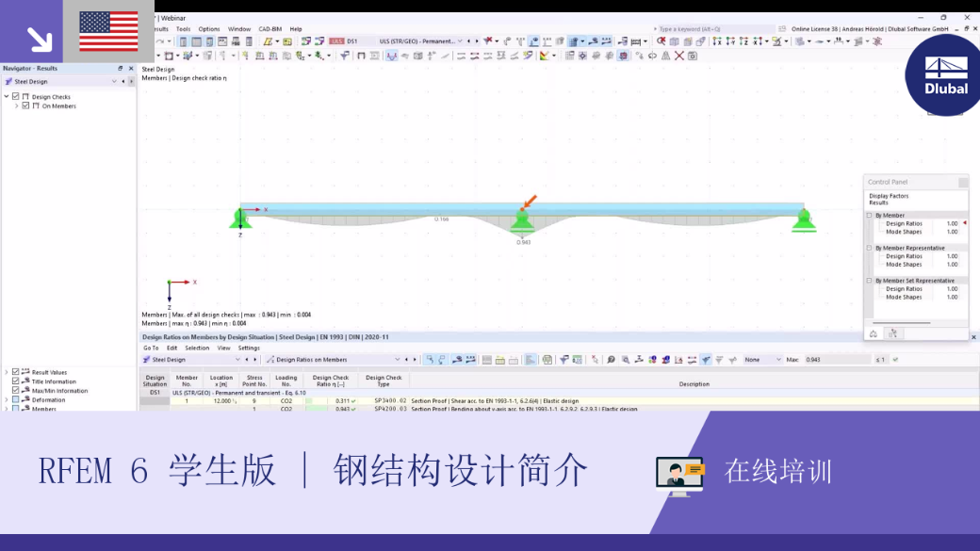Click the red X delete icon in second toolbar
980x551 pixels.
pos(678,56)
